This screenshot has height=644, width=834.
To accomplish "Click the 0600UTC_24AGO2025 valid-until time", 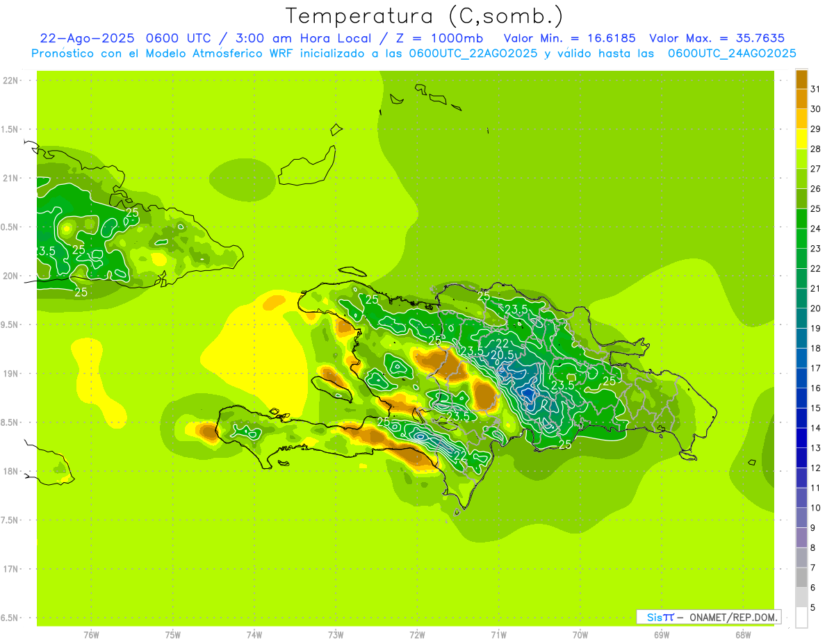I will click(x=732, y=53).
